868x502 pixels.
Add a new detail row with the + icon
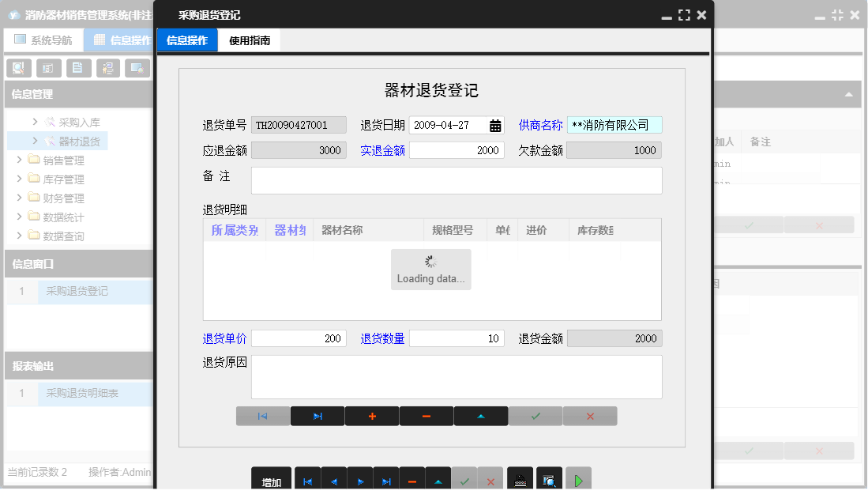click(372, 416)
